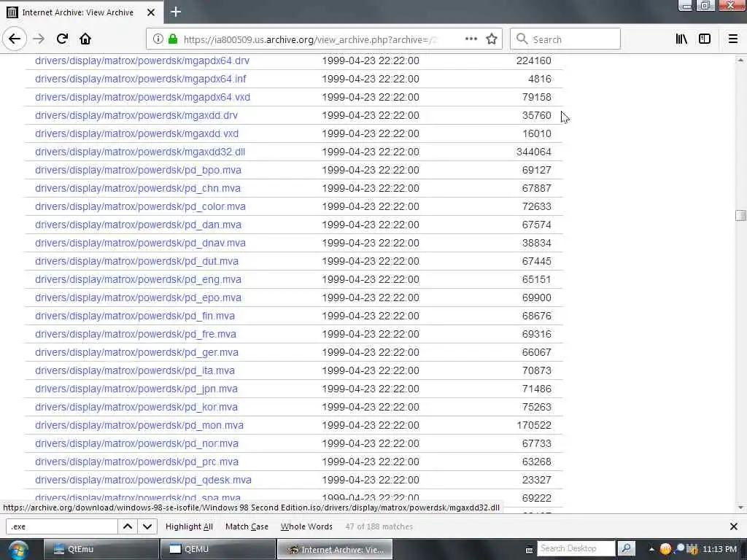The height and width of the screenshot is (560, 747).
Task: Switch to the QtEmu taskbar window
Action: pyautogui.click(x=101, y=549)
